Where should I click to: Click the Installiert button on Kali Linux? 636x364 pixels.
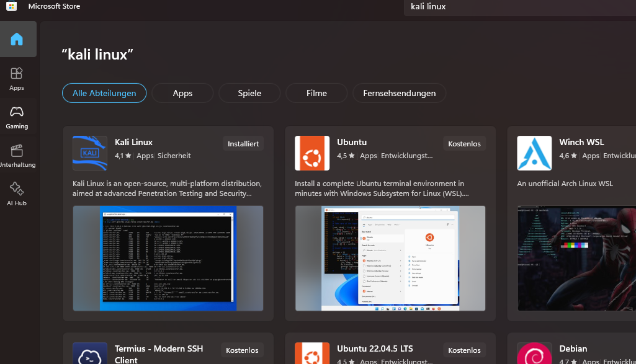click(243, 143)
